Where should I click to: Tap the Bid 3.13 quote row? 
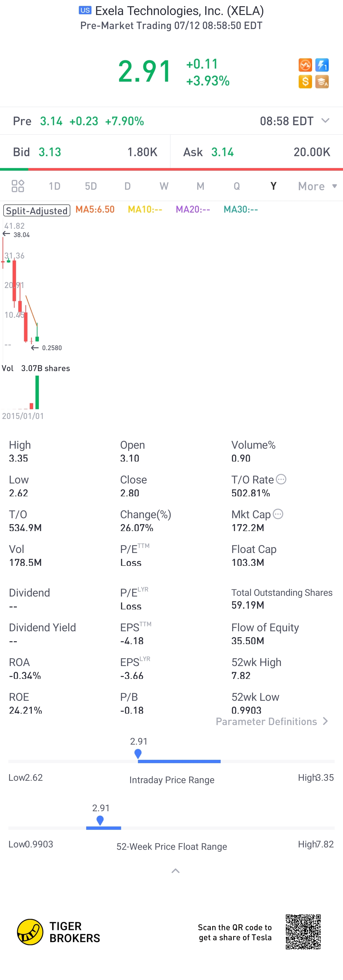click(85, 152)
